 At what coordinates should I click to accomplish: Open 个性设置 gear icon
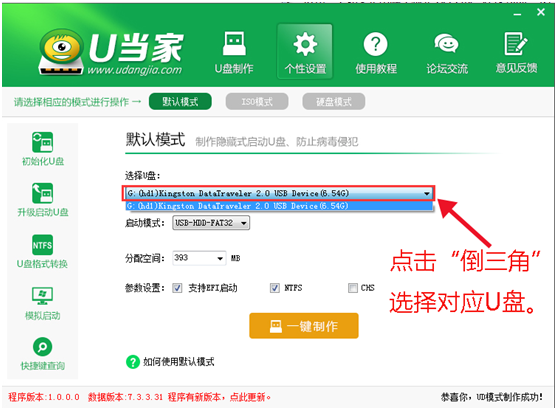pos(305,44)
